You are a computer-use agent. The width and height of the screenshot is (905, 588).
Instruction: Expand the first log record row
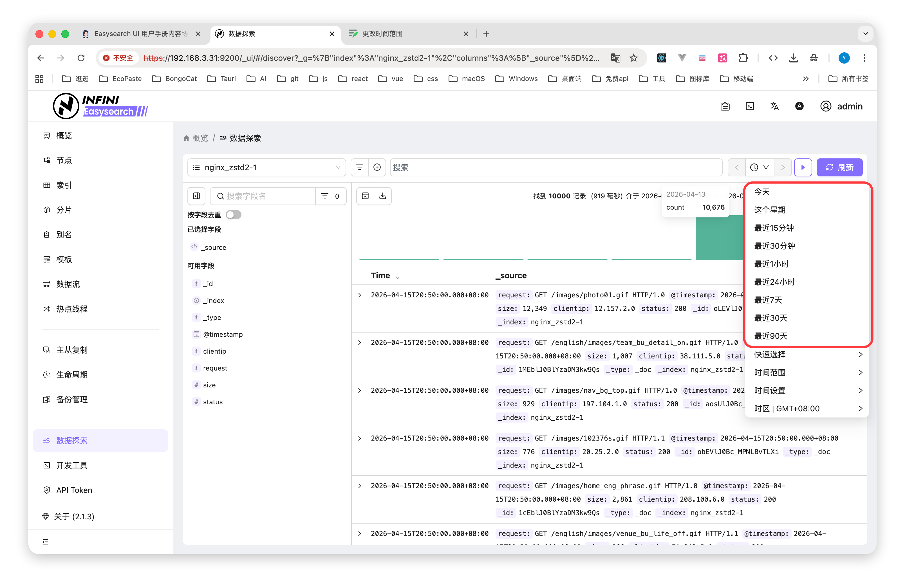(x=359, y=295)
